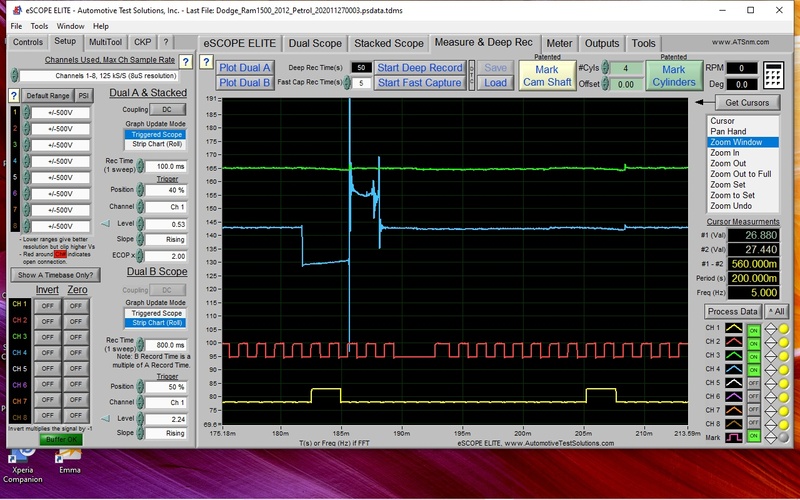Screen dimensions: 800x500
Task: Switch to the Dual Scope tab
Action: coord(315,43)
